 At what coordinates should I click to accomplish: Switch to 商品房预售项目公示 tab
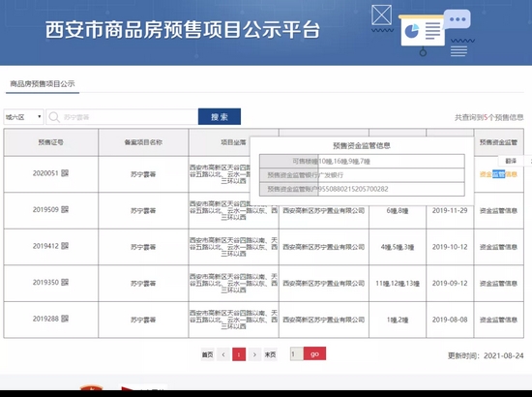(43, 84)
